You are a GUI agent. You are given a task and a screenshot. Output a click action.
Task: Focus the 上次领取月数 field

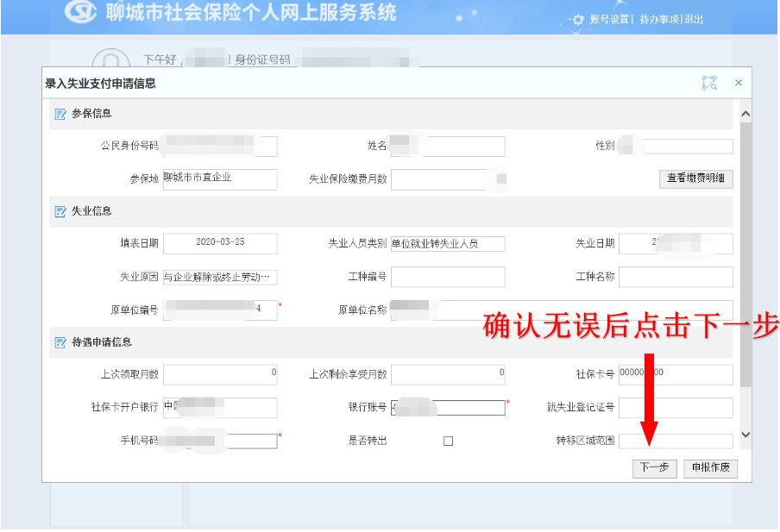click(x=220, y=374)
